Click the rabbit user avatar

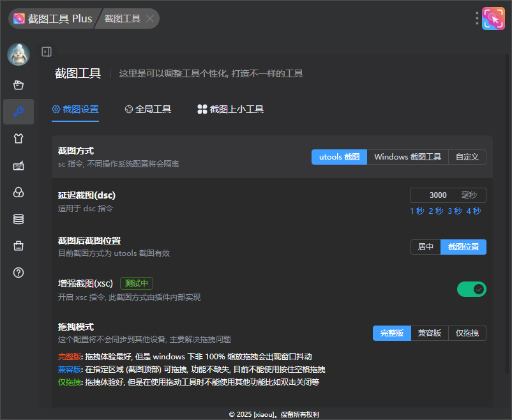19,54
